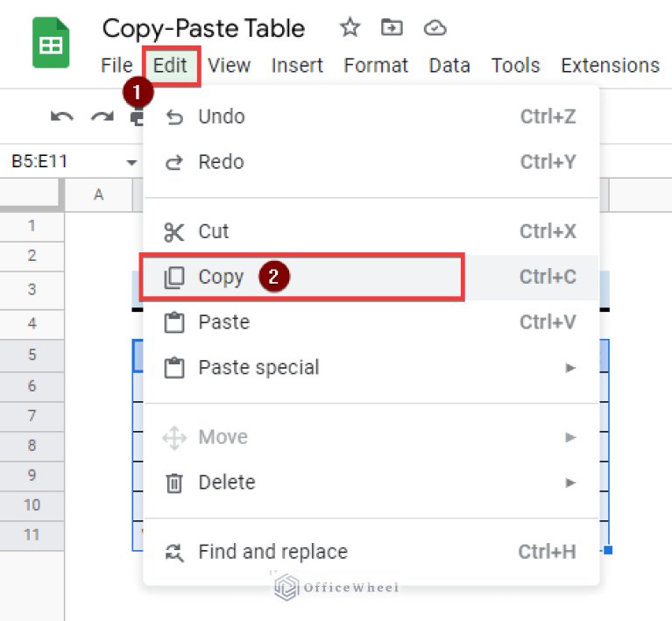Viewport: 672px width, 621px height.
Task: Open the File menu
Action: coord(117,66)
